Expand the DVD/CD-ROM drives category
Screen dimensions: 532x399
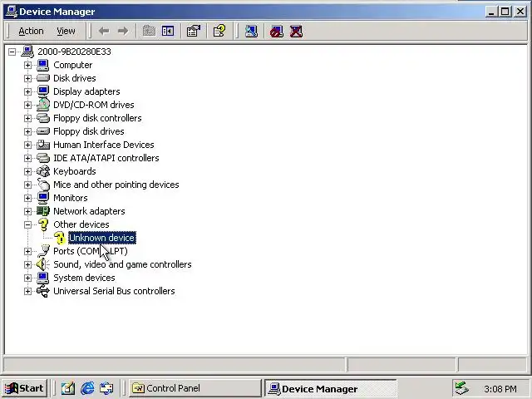pyautogui.click(x=27, y=105)
